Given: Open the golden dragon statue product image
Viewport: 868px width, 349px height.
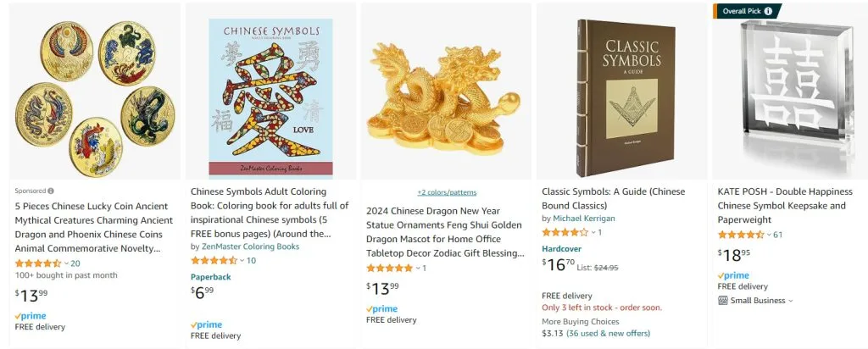Looking at the screenshot, I should pos(446,91).
